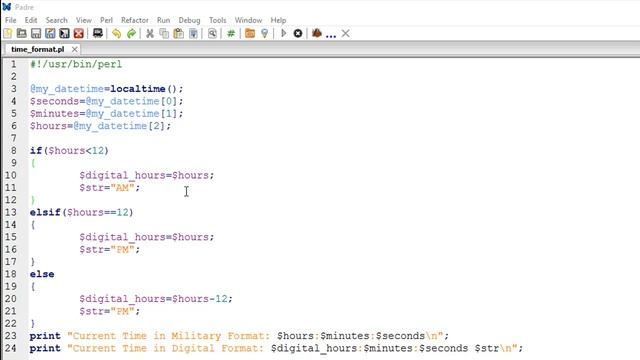The width and height of the screenshot is (640, 360).
Task: Open the View menu
Action: click(84, 20)
